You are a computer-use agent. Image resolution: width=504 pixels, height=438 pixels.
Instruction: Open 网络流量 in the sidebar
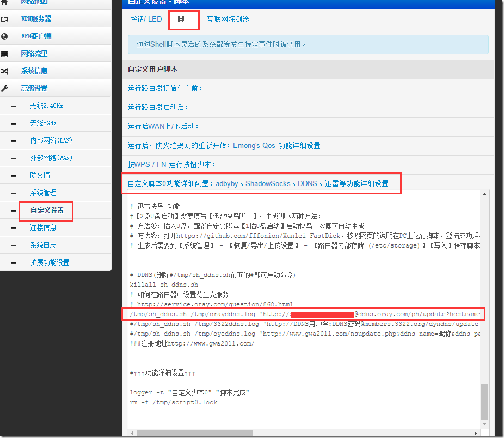pos(34,53)
